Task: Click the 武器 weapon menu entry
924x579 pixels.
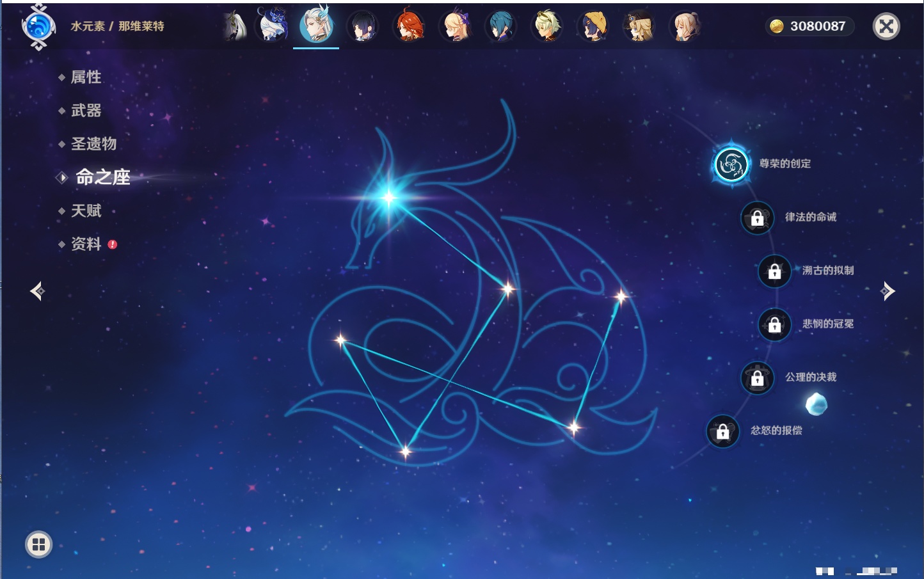Action: coord(86,111)
